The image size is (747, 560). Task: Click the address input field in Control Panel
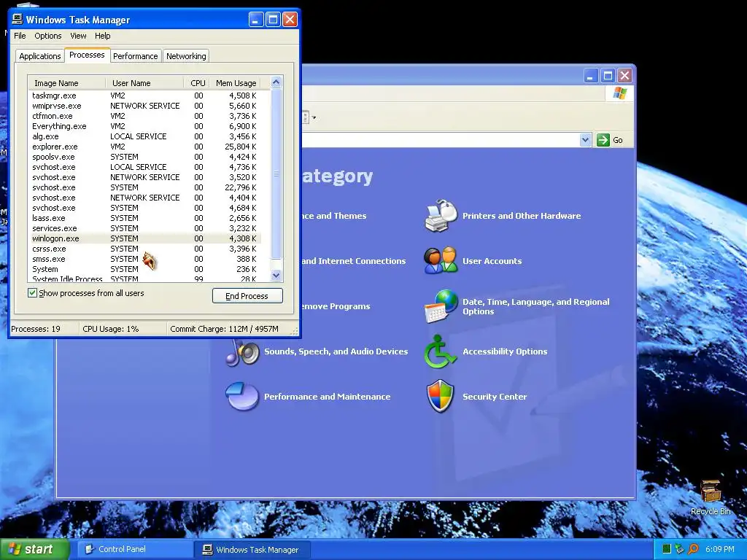click(x=441, y=140)
